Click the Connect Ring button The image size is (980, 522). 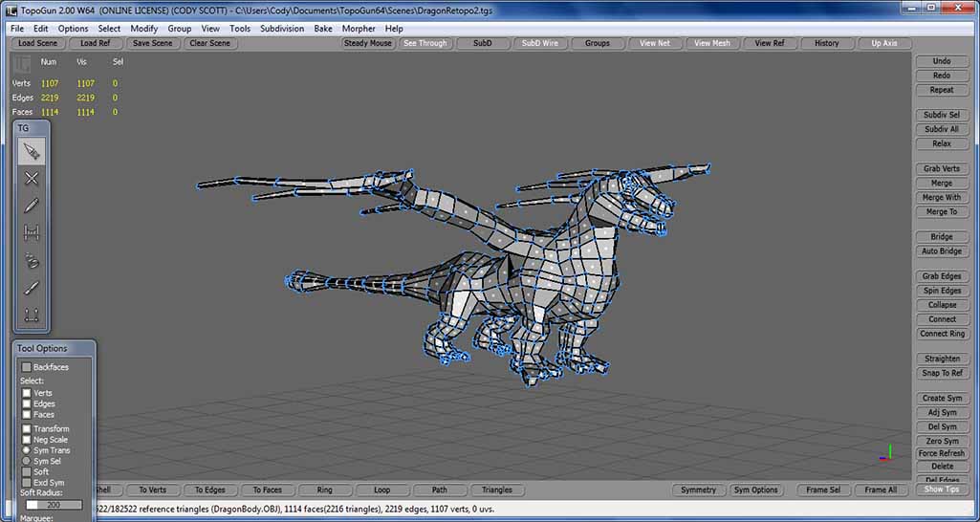942,334
